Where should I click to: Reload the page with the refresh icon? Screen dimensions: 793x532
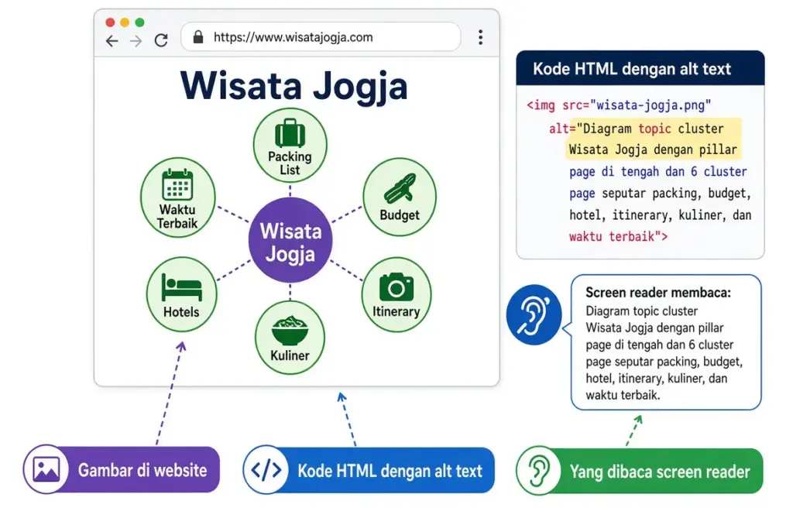pos(161,40)
